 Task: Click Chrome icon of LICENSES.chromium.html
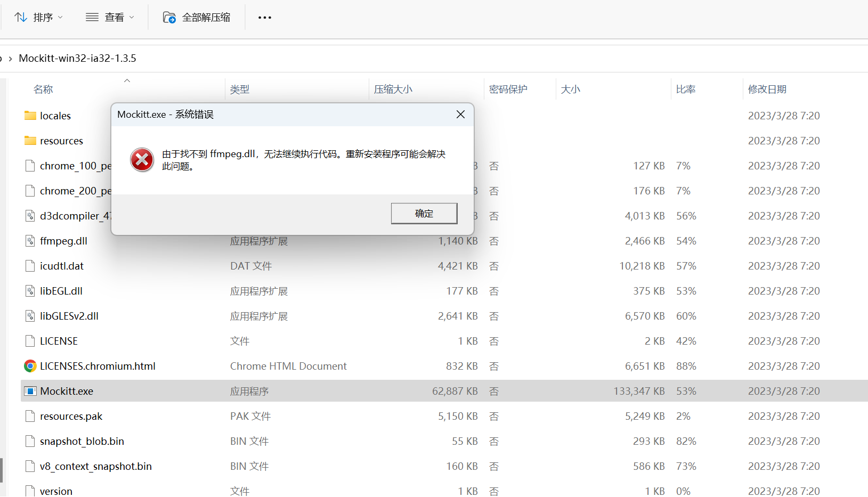coord(30,366)
